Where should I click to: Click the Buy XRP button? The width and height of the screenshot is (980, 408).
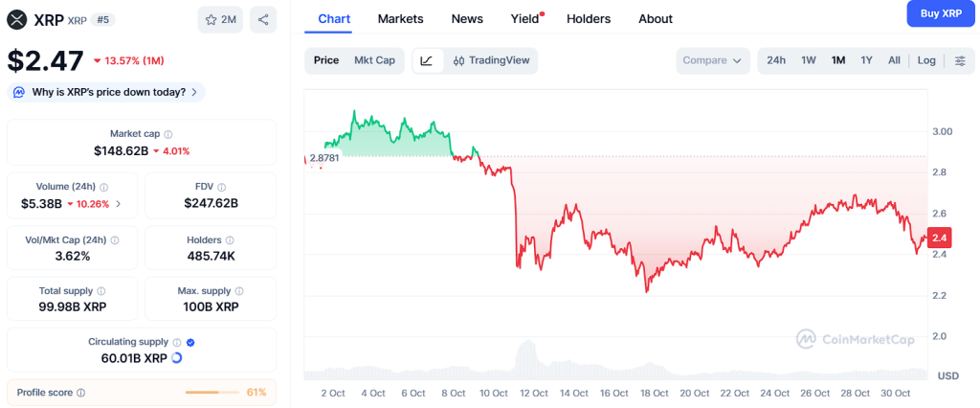[940, 13]
